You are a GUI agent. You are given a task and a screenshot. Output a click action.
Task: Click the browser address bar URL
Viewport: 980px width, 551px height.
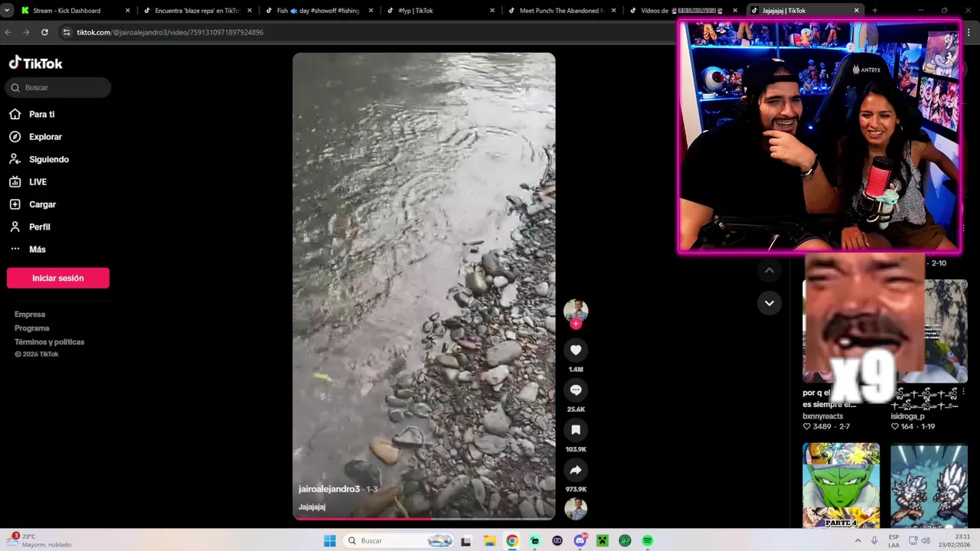170,32
